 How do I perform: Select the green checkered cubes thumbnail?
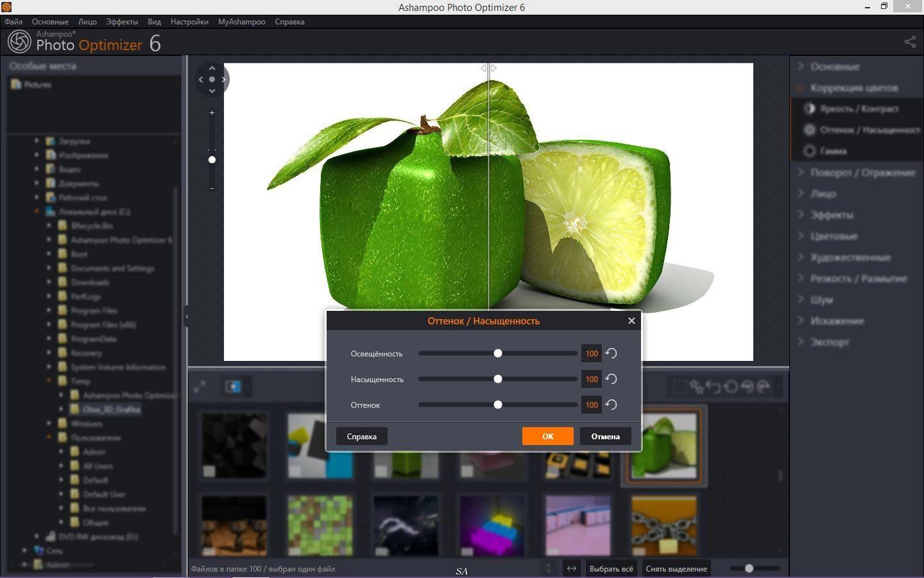320,525
